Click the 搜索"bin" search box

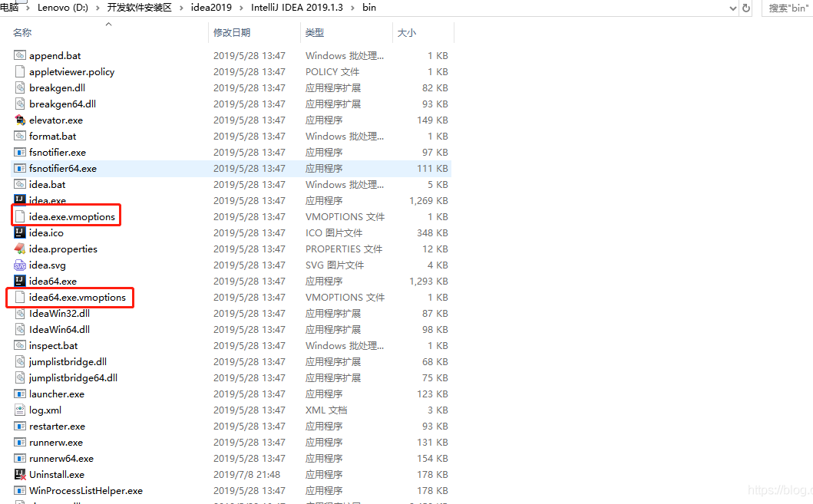point(787,8)
